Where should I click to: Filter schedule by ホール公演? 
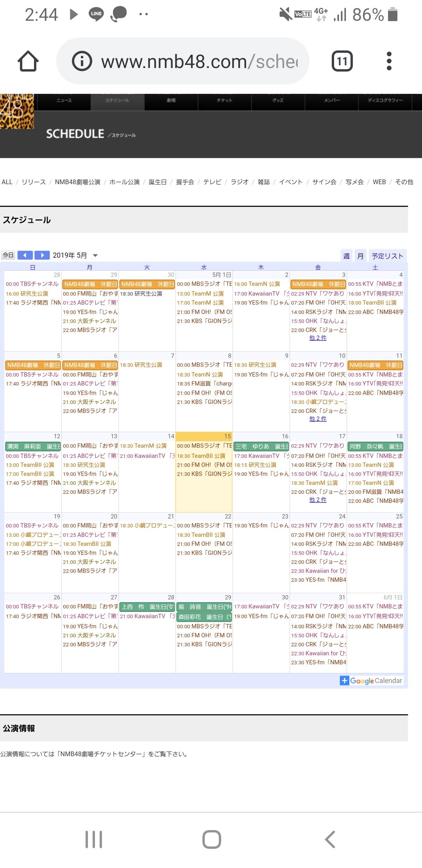coord(125,182)
